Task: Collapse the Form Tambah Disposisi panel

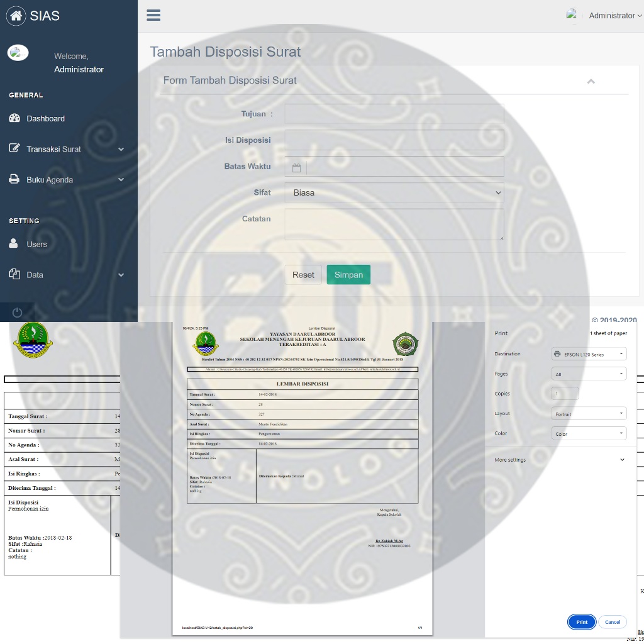Action: [591, 81]
